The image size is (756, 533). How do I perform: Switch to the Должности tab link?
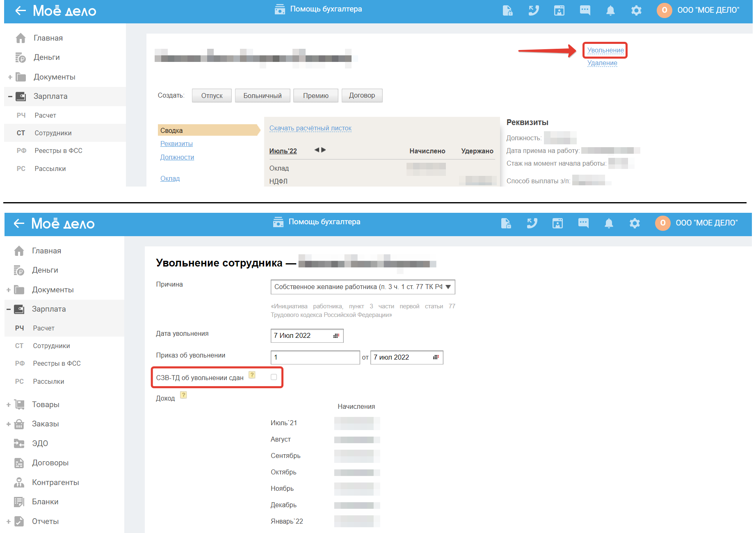click(x=177, y=157)
